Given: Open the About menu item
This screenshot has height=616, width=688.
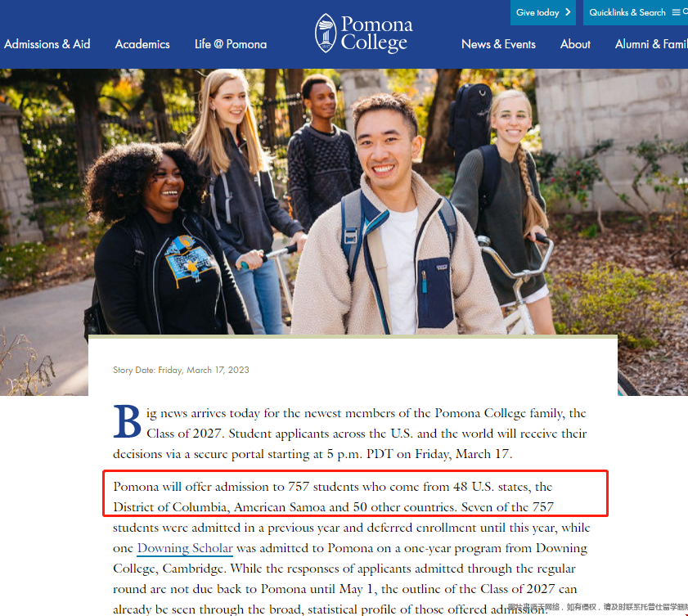Looking at the screenshot, I should (575, 44).
